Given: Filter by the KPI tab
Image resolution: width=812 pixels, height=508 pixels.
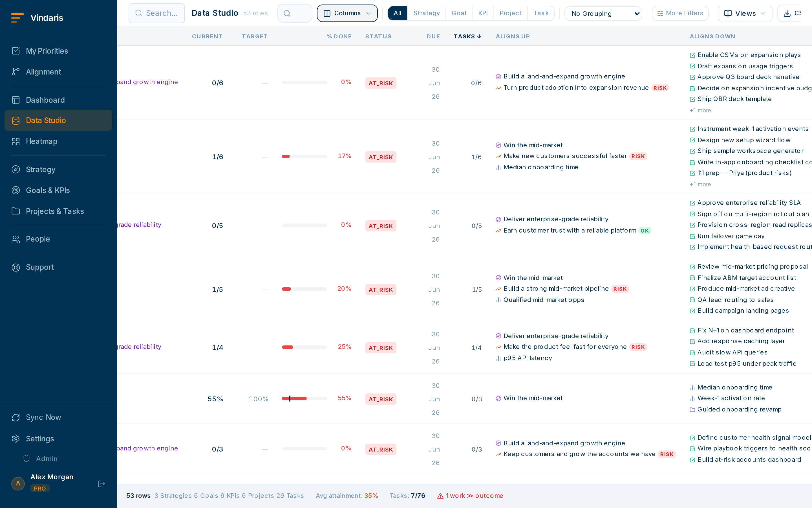Looking at the screenshot, I should click(483, 14).
